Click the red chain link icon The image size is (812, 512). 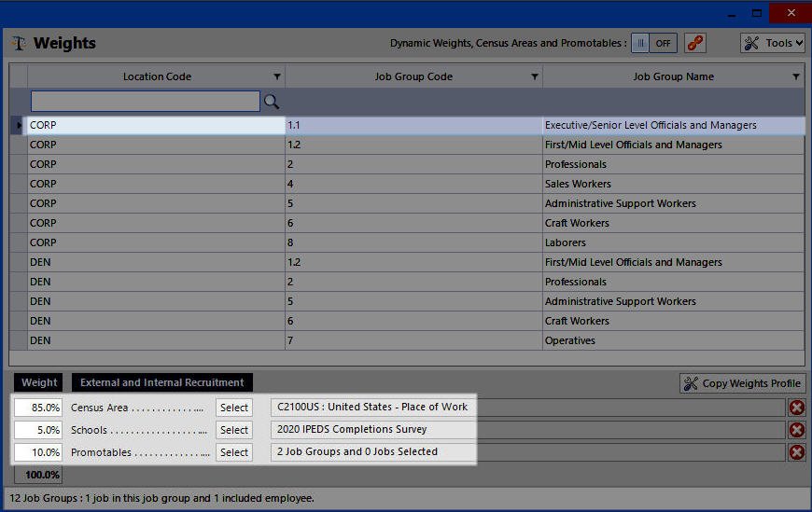coord(695,43)
